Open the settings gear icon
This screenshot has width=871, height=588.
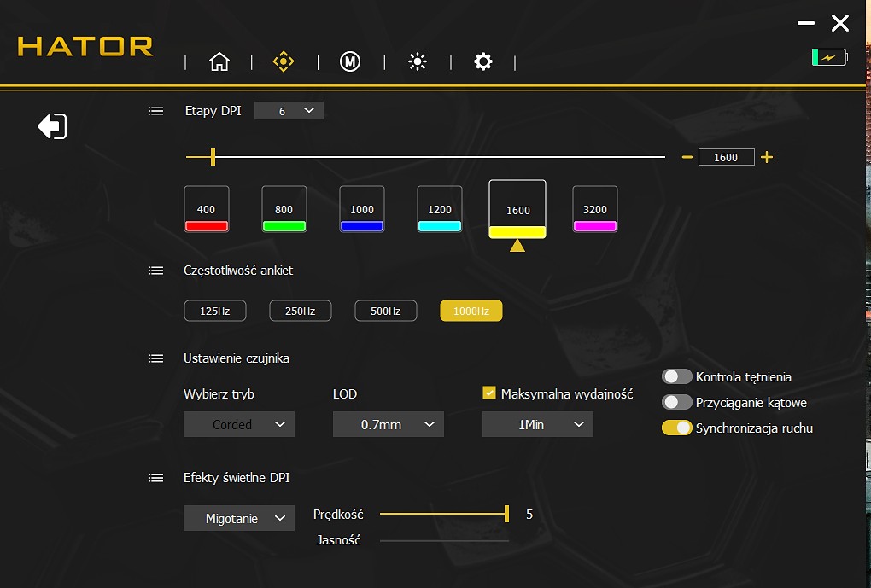[x=483, y=61]
